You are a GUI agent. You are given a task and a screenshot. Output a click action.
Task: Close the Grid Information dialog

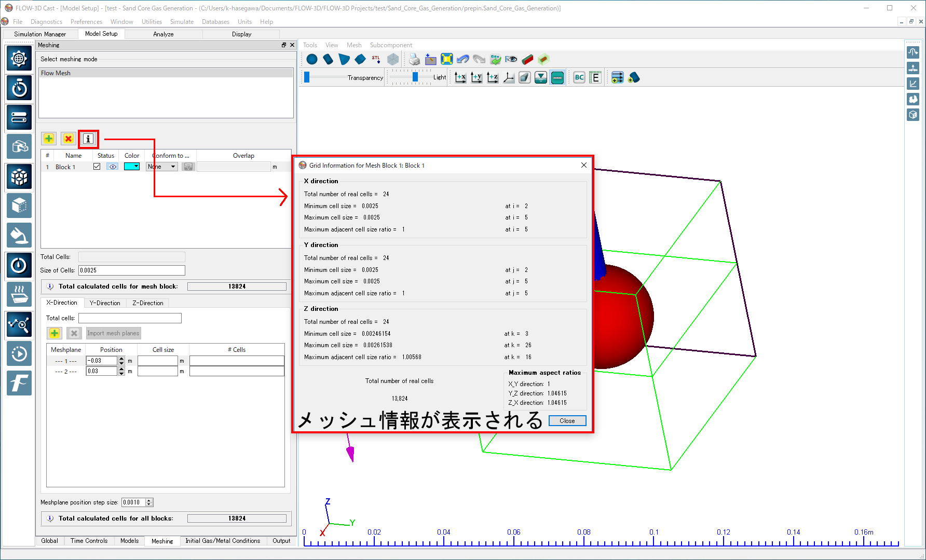[x=567, y=421]
